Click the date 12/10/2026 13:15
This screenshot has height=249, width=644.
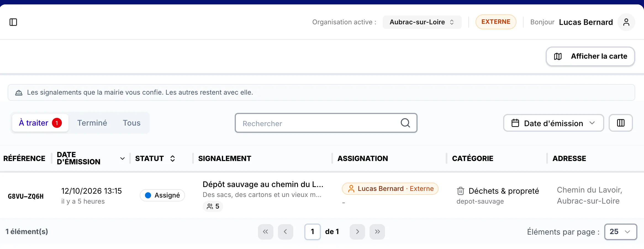coord(91,191)
